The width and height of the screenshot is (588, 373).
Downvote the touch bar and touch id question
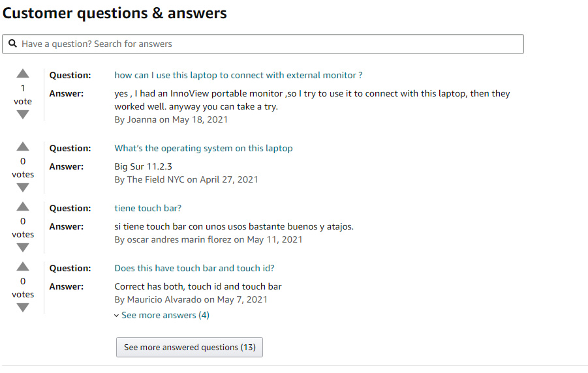23,307
